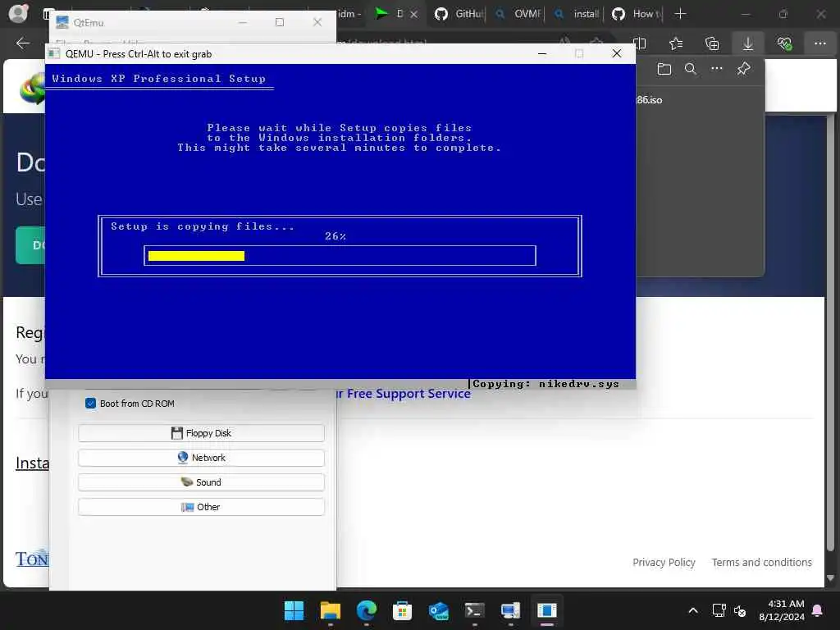Open more options in downloads panel
The width and height of the screenshot is (840, 630).
click(x=717, y=69)
